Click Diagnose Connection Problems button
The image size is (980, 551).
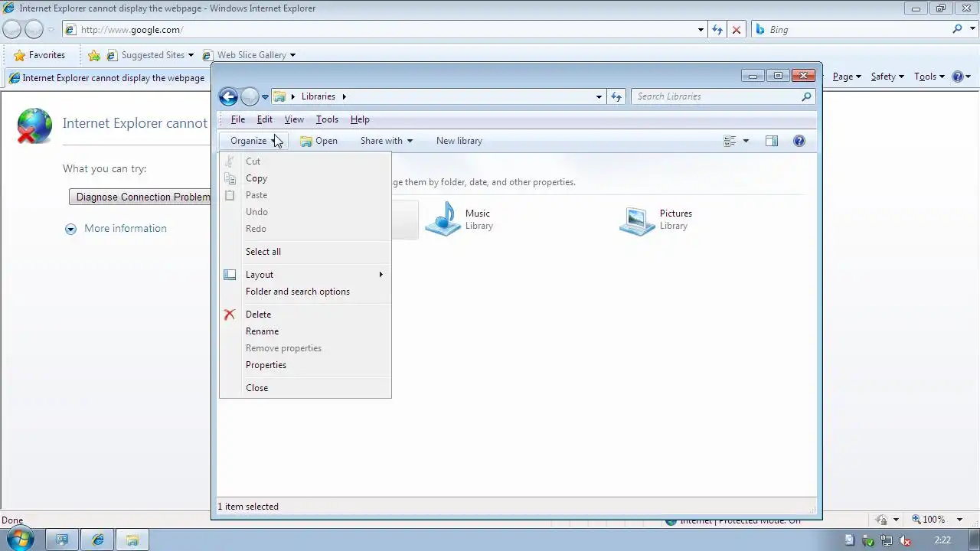(140, 197)
